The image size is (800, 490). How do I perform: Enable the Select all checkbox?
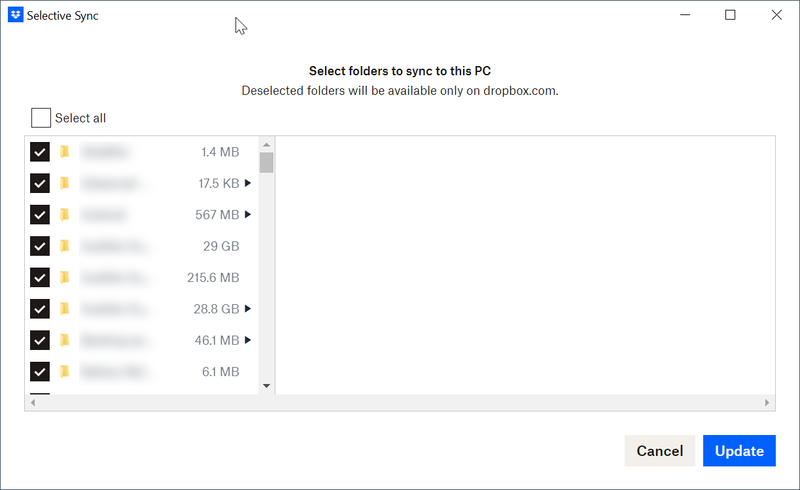point(41,118)
